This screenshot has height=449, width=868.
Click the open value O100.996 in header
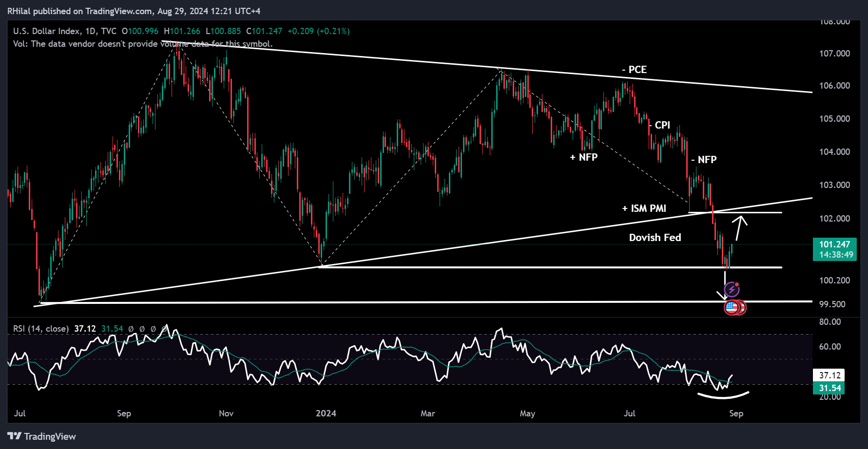pyautogui.click(x=140, y=31)
